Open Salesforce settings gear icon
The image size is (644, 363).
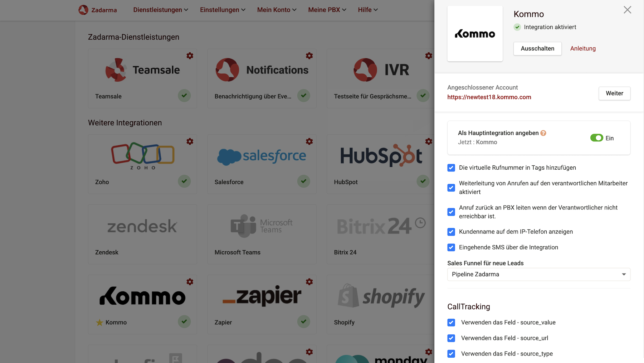pyautogui.click(x=309, y=141)
